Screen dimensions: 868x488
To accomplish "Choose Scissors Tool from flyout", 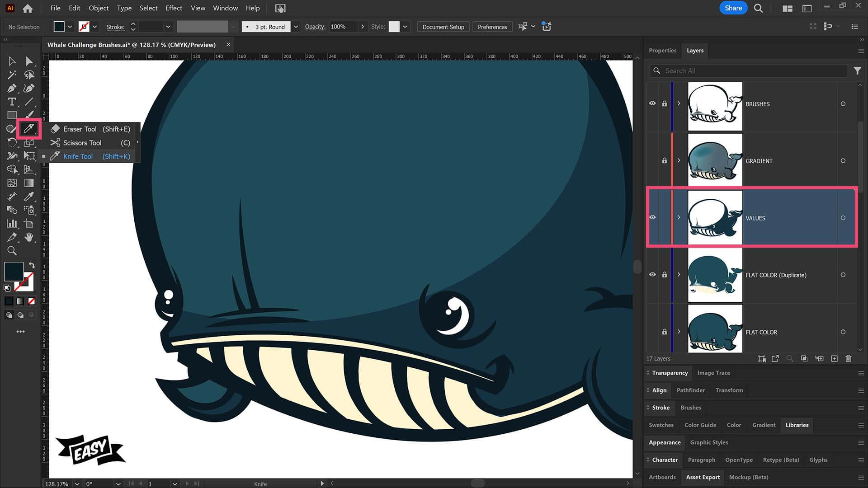I will (91, 143).
